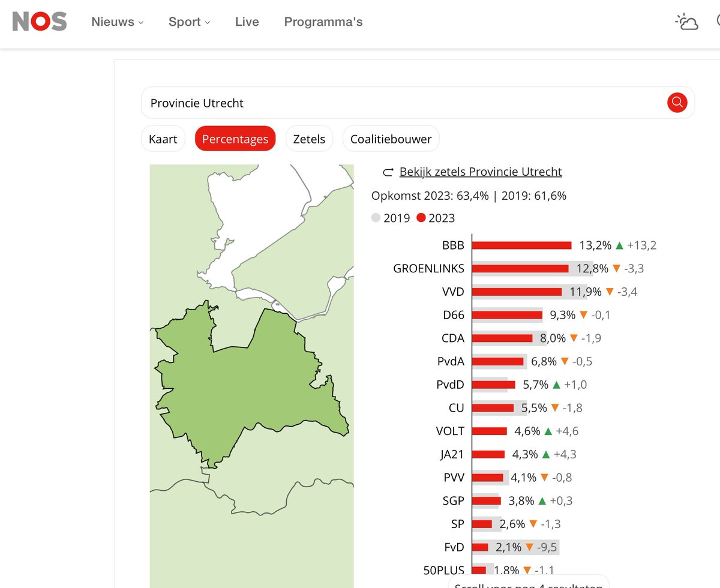The width and height of the screenshot is (720, 588).
Task: Click the CU party label
Action: point(457,408)
